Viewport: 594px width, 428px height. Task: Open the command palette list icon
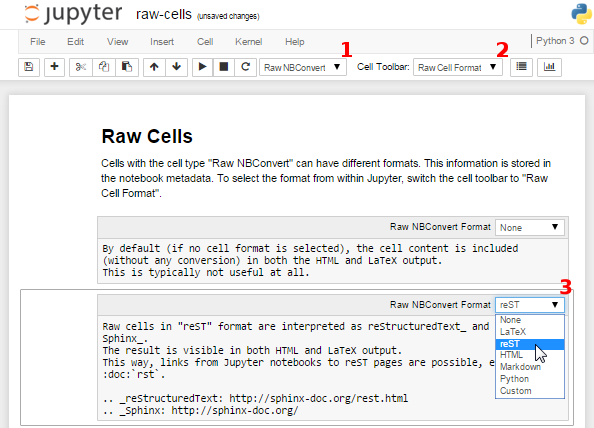point(521,67)
